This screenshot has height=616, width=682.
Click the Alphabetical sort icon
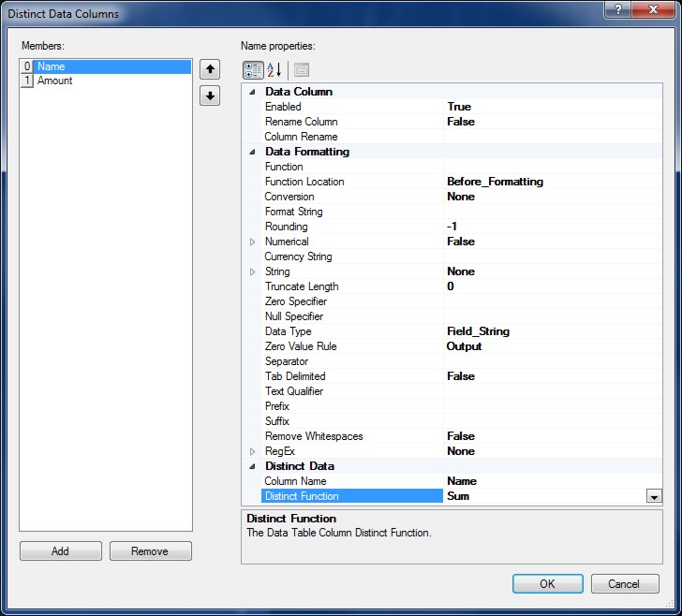274,70
